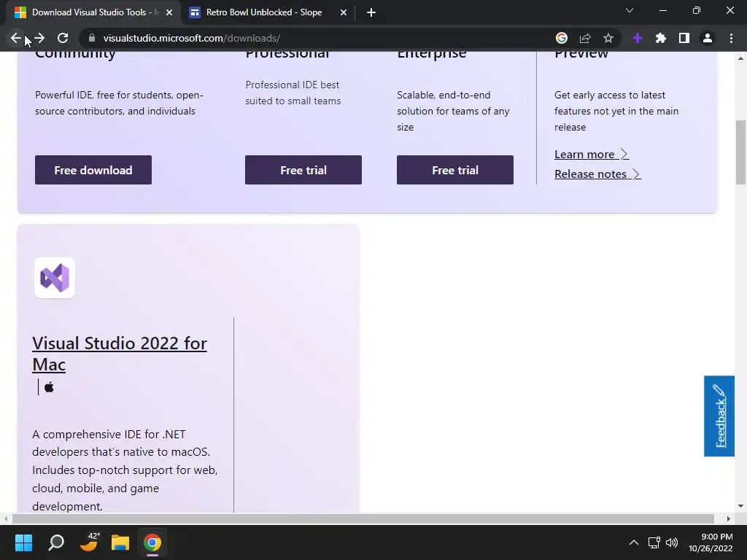
Task: Open the Preview Learn more link
Action: 591,155
